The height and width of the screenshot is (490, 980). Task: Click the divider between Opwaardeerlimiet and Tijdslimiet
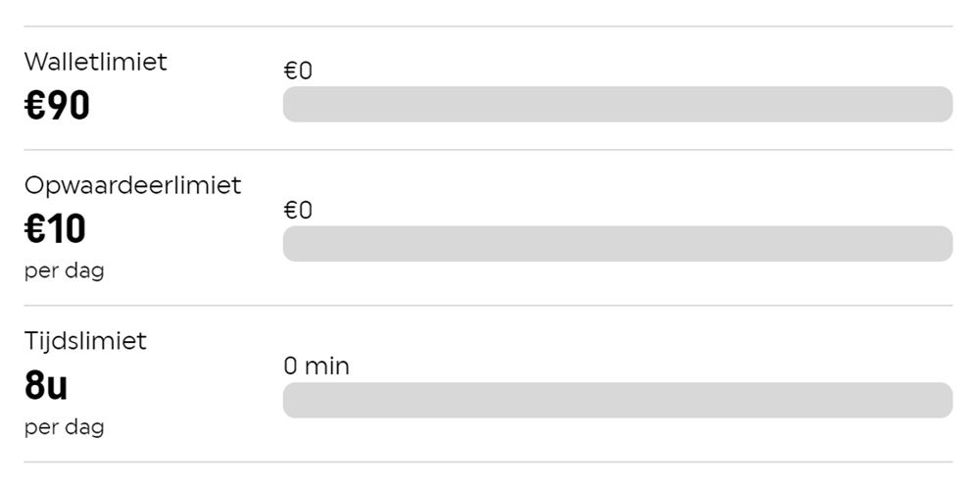point(488,306)
